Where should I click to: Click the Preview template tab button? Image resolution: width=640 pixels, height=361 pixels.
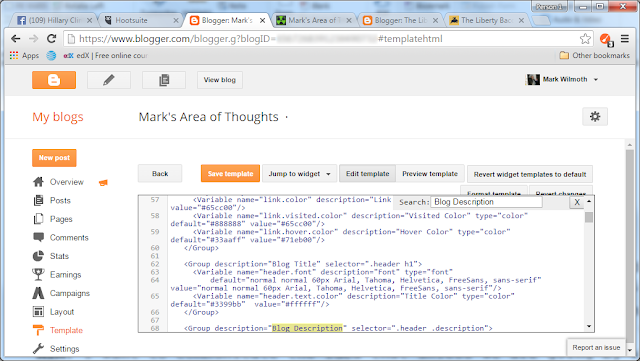click(x=430, y=174)
